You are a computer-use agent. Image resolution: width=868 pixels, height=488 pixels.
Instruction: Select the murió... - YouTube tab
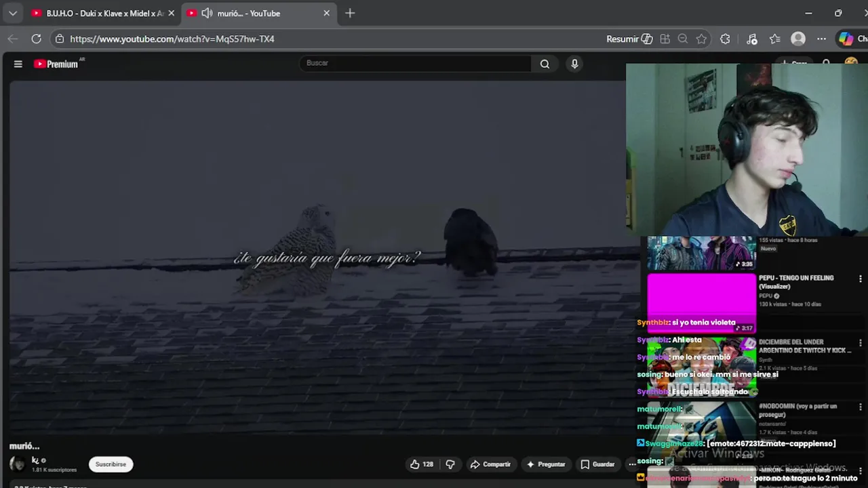point(258,13)
